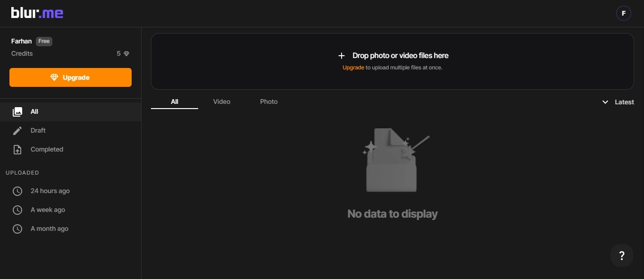The image size is (644, 279).
Task: Click the blur.me logo
Action: pyautogui.click(x=37, y=13)
